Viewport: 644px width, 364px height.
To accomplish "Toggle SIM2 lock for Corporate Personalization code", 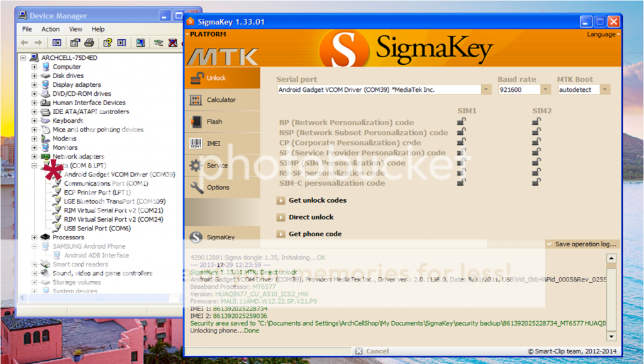I will point(536,142).
